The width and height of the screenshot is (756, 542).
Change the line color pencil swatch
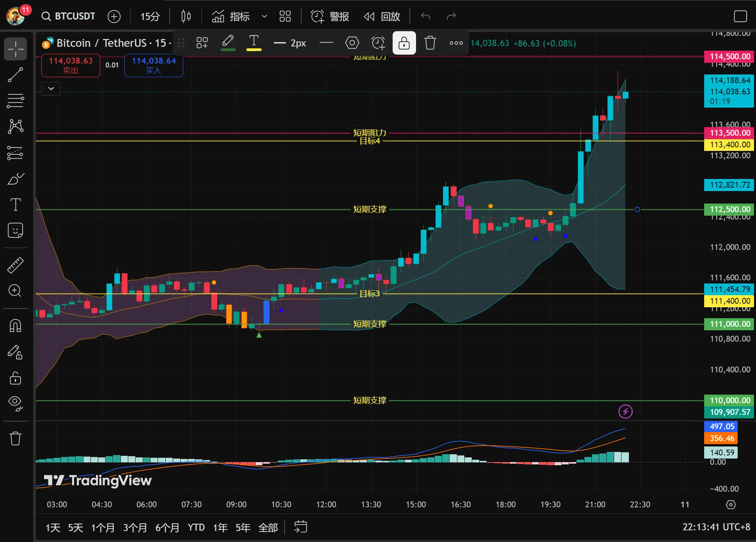point(228,43)
